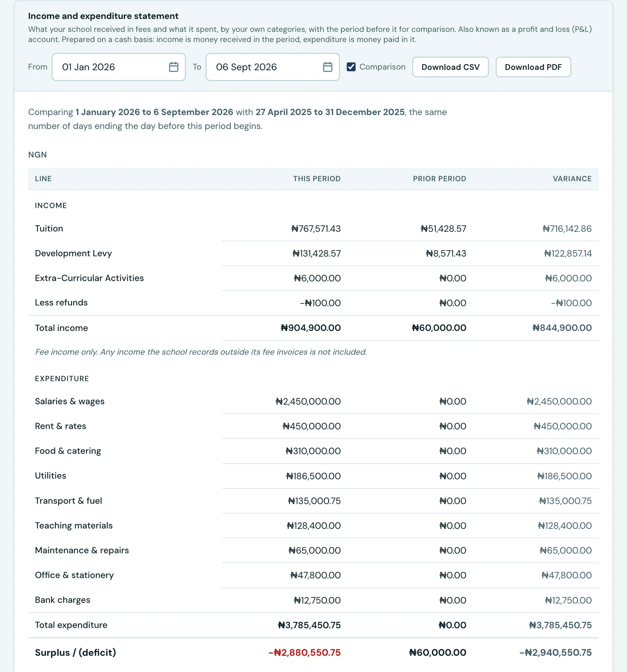Click the red deficit figure -₦2,880,550.75
Viewport: 627px width, 672px height.
(304, 652)
